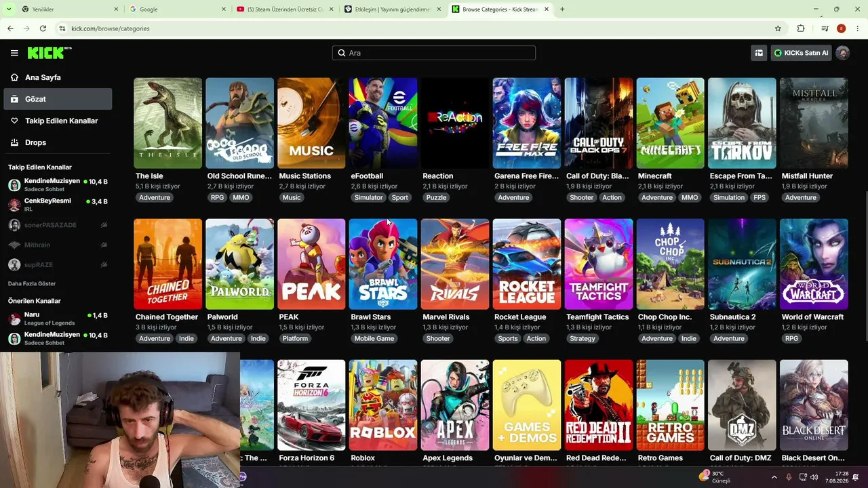This screenshot has width=868, height=488.
Task: Click the Mobile Game tag under Brawl Stars
Action: [374, 339]
